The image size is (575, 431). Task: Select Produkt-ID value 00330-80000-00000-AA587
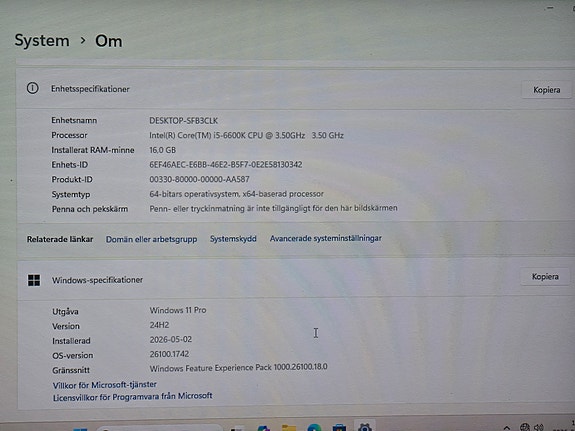[199, 179]
